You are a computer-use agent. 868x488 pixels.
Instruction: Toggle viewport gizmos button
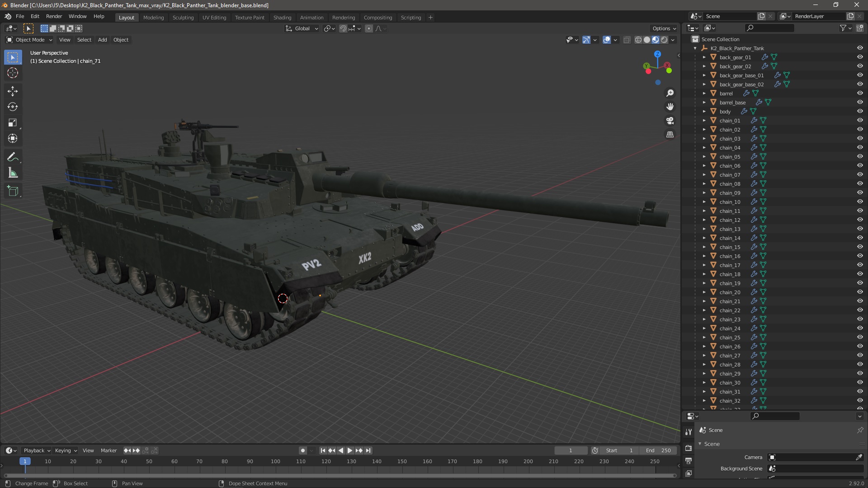[586, 40]
